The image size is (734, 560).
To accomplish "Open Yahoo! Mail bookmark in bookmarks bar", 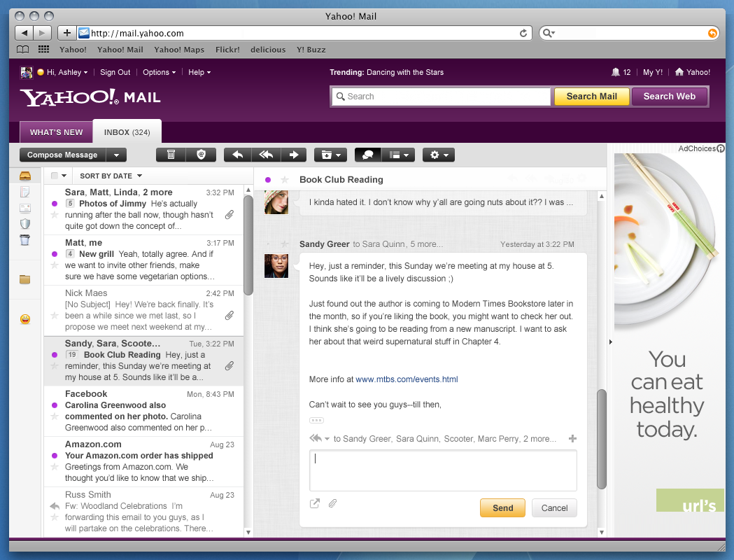I will 120,50.
